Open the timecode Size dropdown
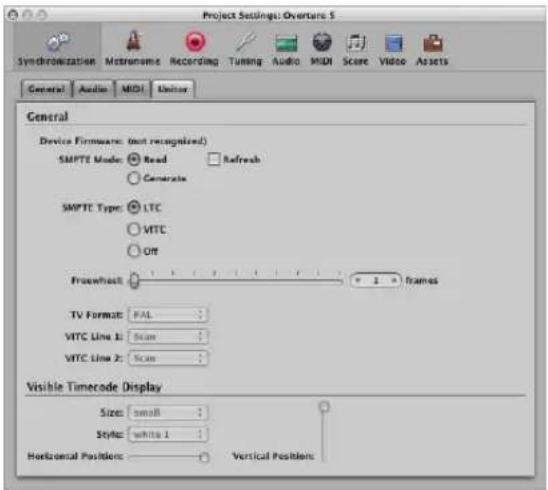Viewport: 548px width, 490px height. point(168,413)
